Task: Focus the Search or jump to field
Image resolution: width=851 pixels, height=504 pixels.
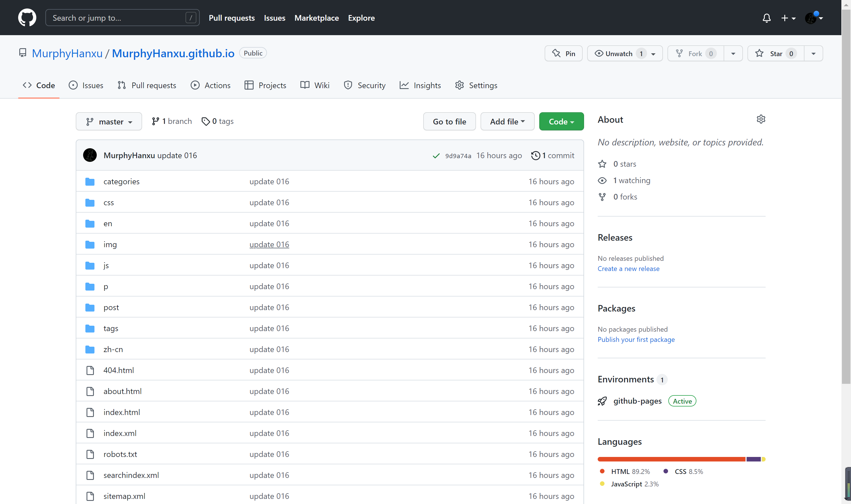Action: click(x=122, y=18)
